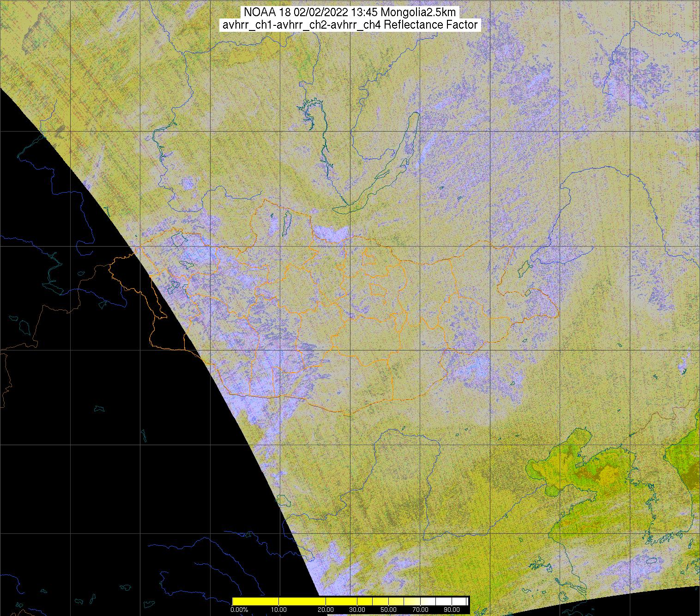Click the title "NOAA 18 02/02/2022 13:45 Mongolia2.5km"
This screenshot has width=700, height=616.
point(350,12)
